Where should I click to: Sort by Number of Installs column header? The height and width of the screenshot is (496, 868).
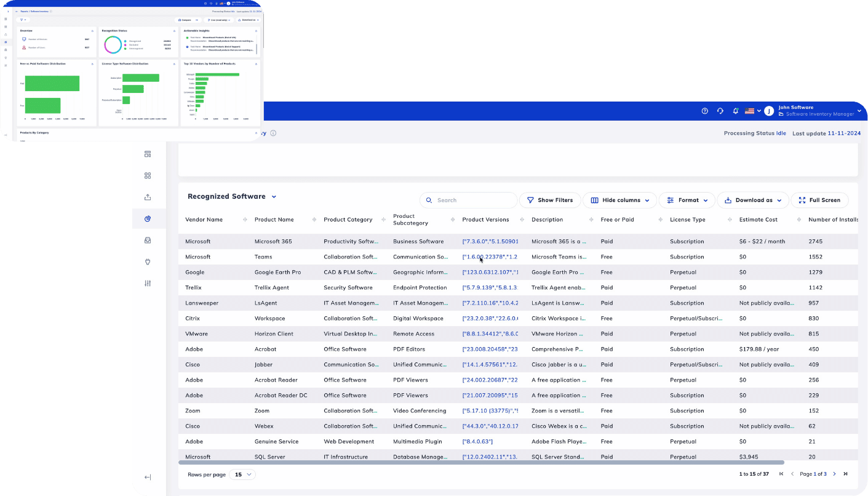point(833,220)
